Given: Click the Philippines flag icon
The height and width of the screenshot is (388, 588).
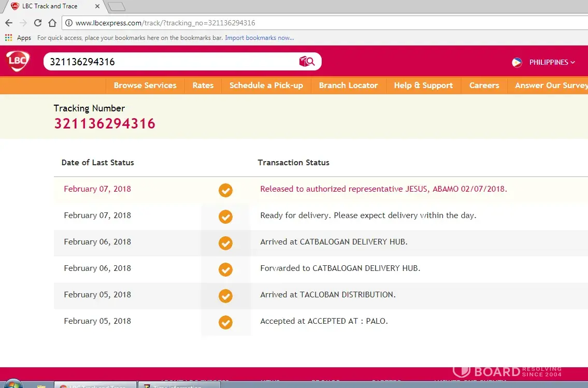Looking at the screenshot, I should coord(517,62).
